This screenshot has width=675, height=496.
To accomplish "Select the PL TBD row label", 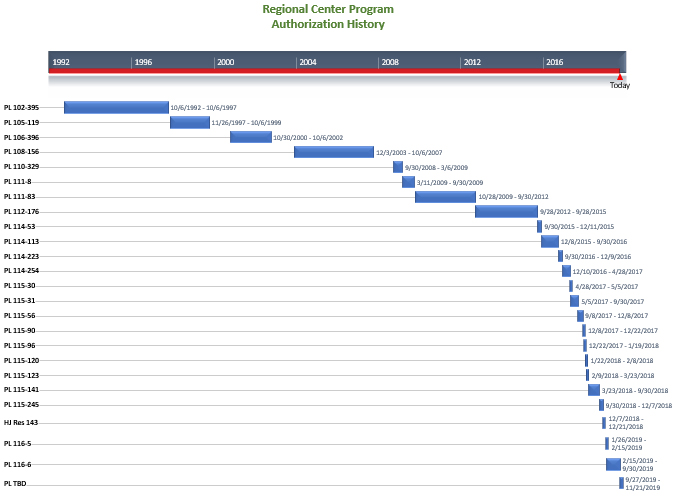I will pyautogui.click(x=16, y=484).
